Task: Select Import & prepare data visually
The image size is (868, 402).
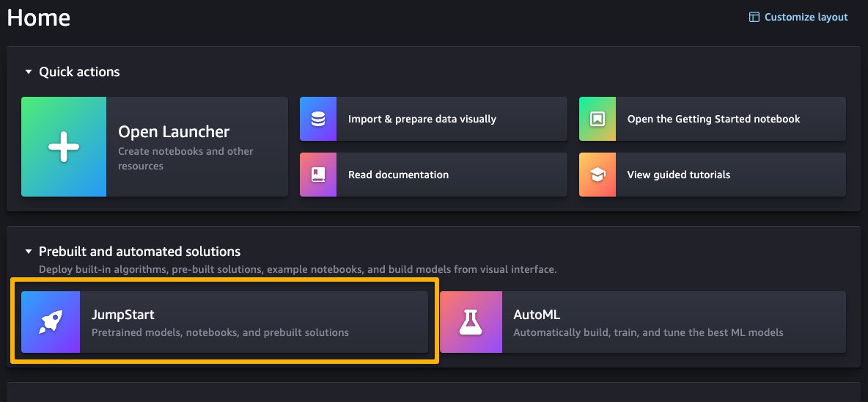Action: point(433,119)
